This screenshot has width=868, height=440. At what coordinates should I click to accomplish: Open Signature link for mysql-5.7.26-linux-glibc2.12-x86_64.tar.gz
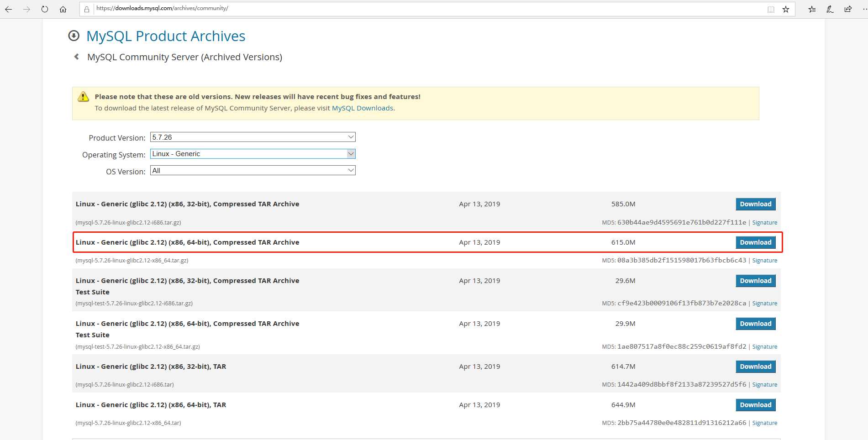click(x=765, y=261)
